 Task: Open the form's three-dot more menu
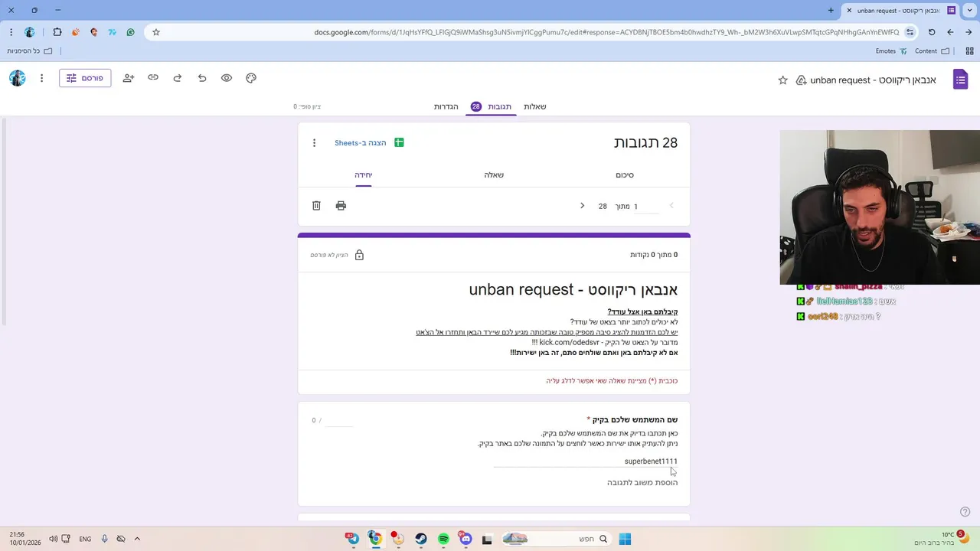click(x=41, y=78)
